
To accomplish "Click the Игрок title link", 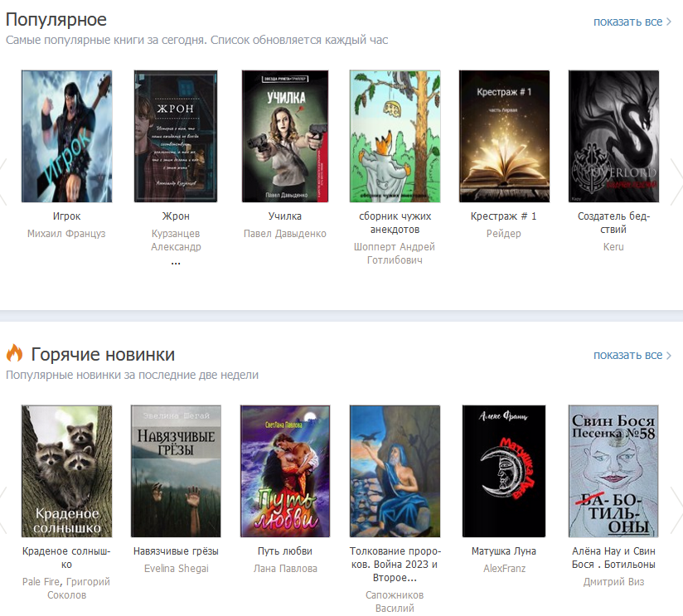I will tap(66, 216).
